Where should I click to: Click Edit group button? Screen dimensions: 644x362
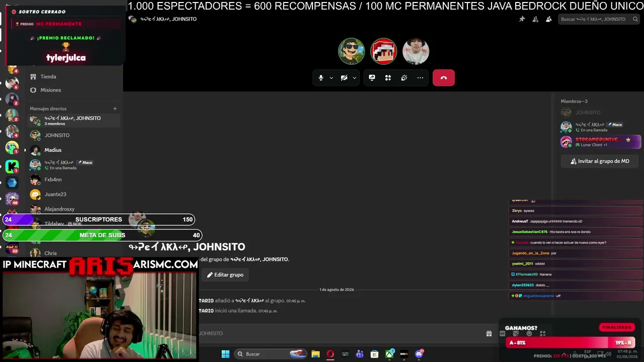pyautogui.click(x=225, y=275)
